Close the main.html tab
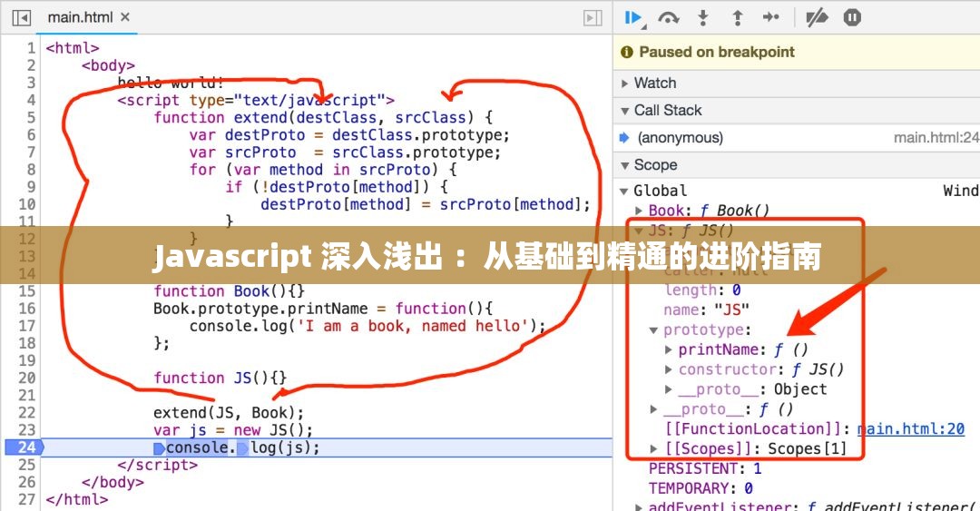 (125, 17)
